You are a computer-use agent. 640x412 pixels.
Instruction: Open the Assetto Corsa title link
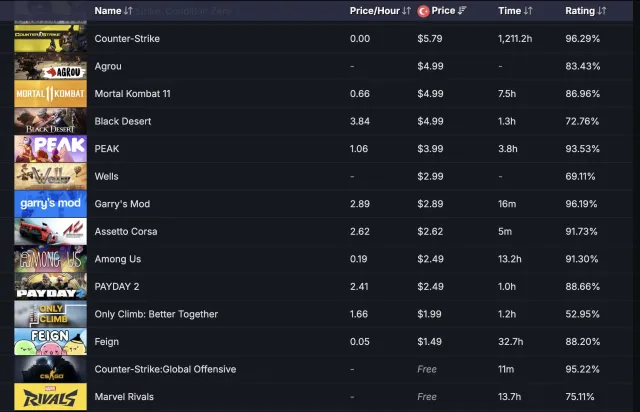(126, 232)
